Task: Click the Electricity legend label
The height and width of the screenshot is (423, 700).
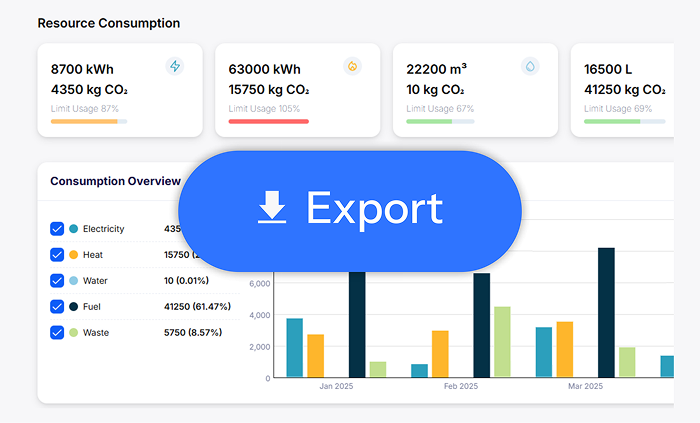Action: click(104, 229)
